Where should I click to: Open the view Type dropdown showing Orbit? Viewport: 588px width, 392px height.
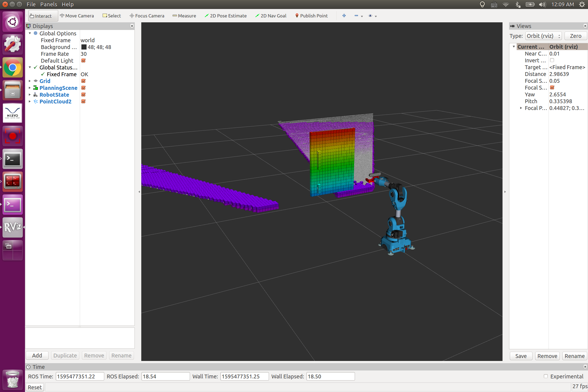coord(543,36)
